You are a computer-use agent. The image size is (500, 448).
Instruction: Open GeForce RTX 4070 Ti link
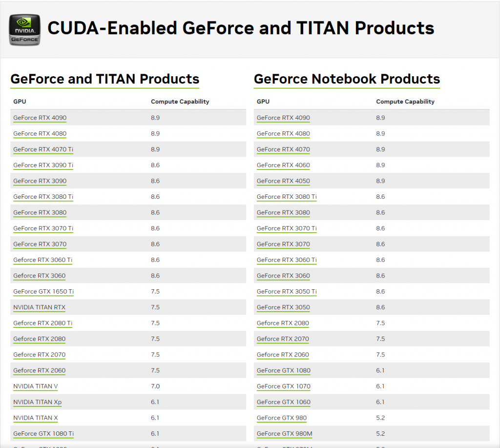pyautogui.click(x=43, y=149)
